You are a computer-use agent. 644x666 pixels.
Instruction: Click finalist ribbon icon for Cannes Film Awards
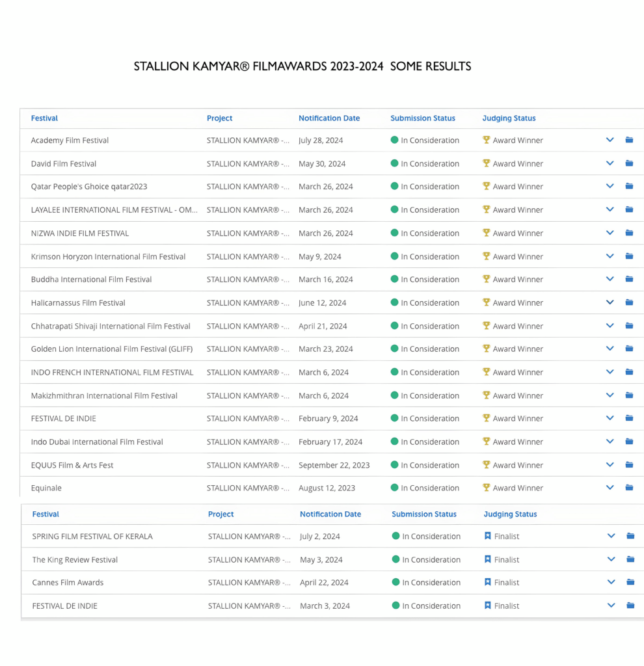(x=488, y=582)
